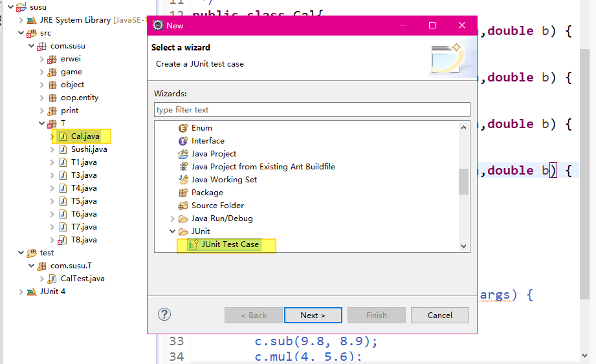Select T1.java in the package tree
Screen dimensions: 596x364
[x=84, y=162]
